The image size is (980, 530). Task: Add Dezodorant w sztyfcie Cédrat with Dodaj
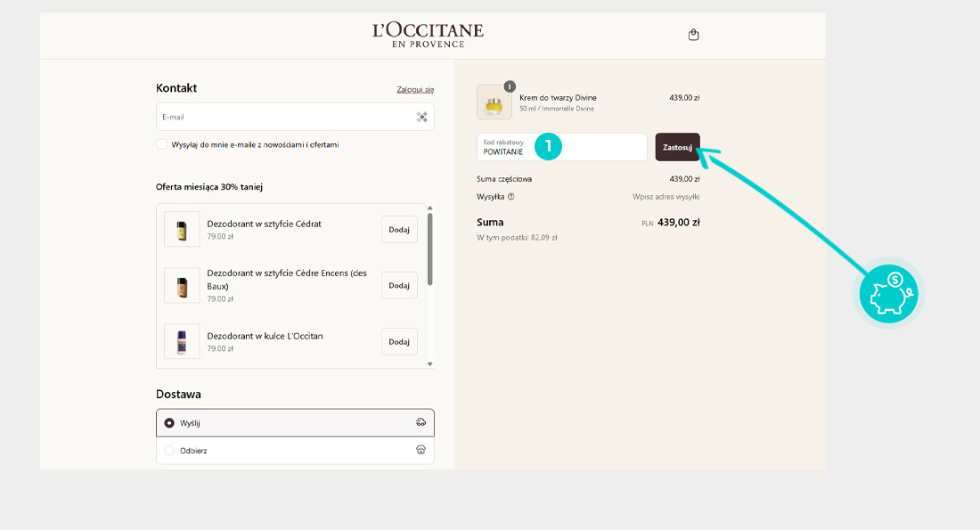(399, 230)
